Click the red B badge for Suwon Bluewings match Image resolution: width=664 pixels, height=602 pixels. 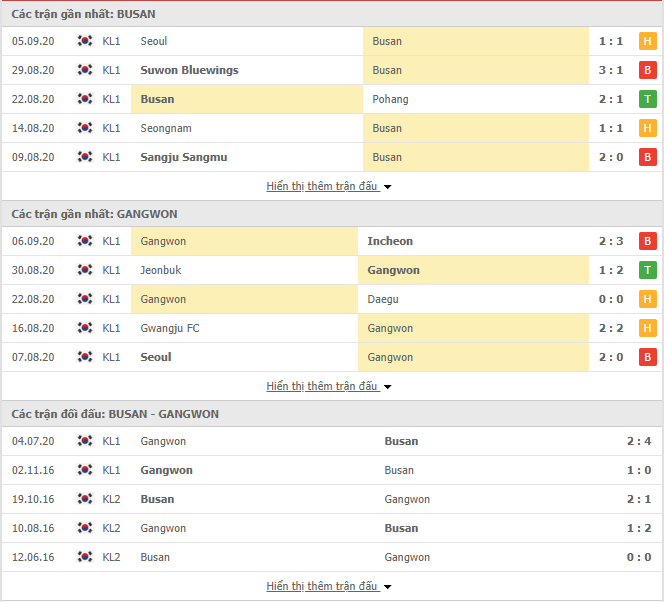pos(647,70)
